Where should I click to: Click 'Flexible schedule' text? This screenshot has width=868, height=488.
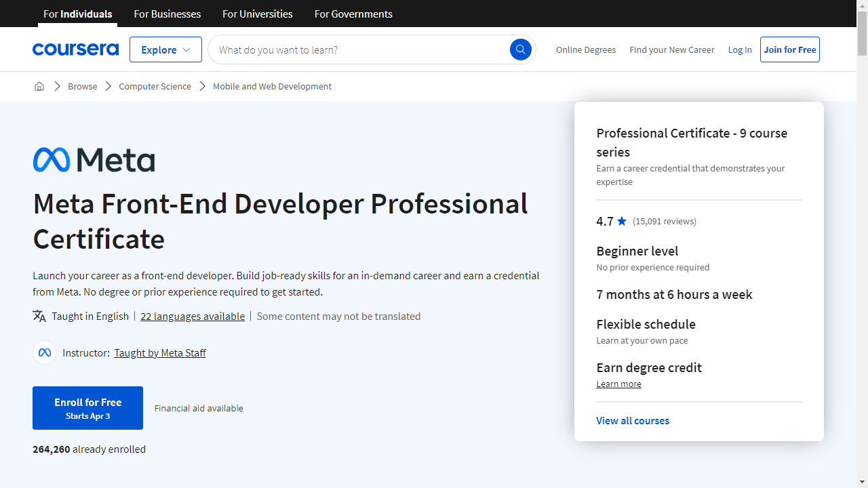pyautogui.click(x=646, y=324)
